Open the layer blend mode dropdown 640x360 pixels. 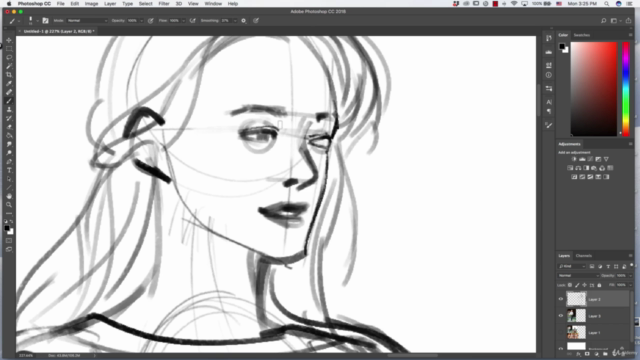coord(578,276)
